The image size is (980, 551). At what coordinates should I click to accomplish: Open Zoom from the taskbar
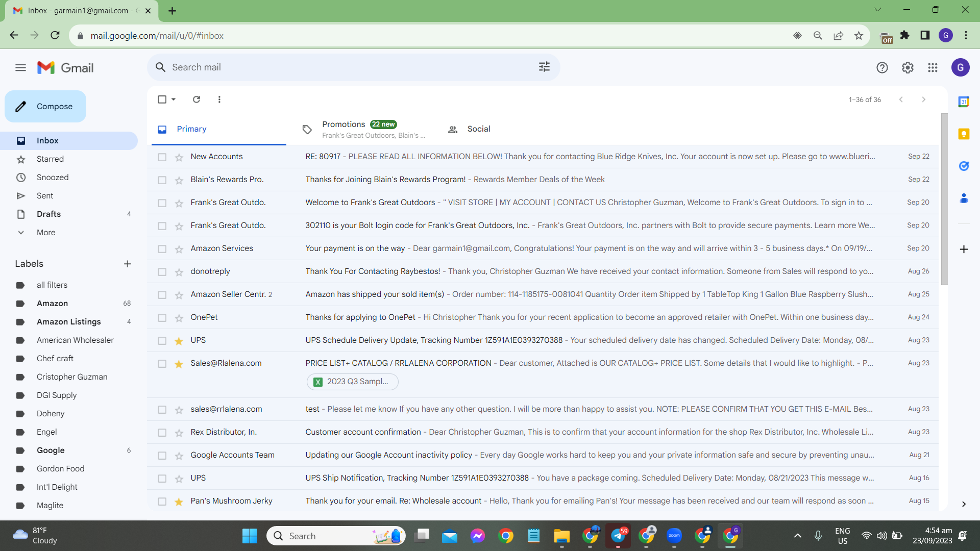tap(674, 536)
